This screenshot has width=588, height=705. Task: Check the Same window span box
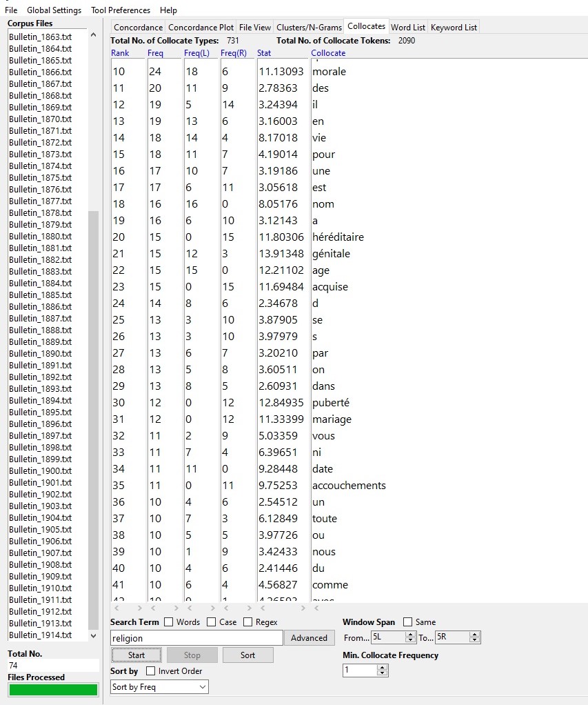coord(408,622)
